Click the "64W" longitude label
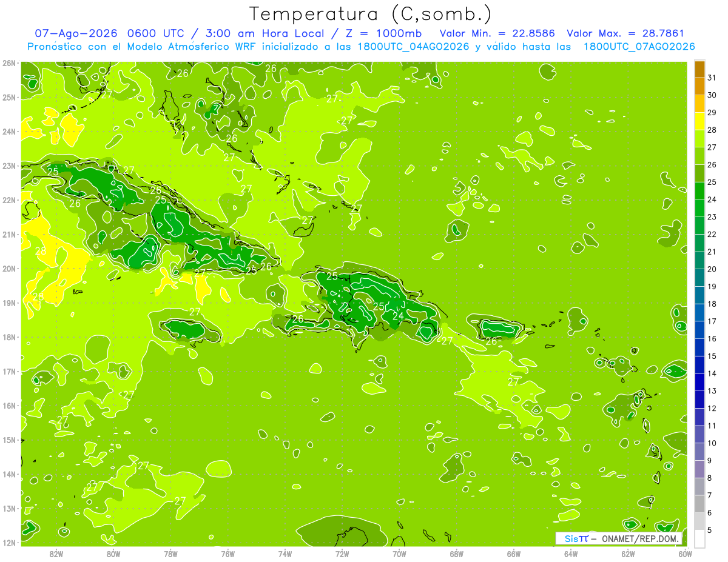This screenshot has width=728, height=562. tap(571, 554)
